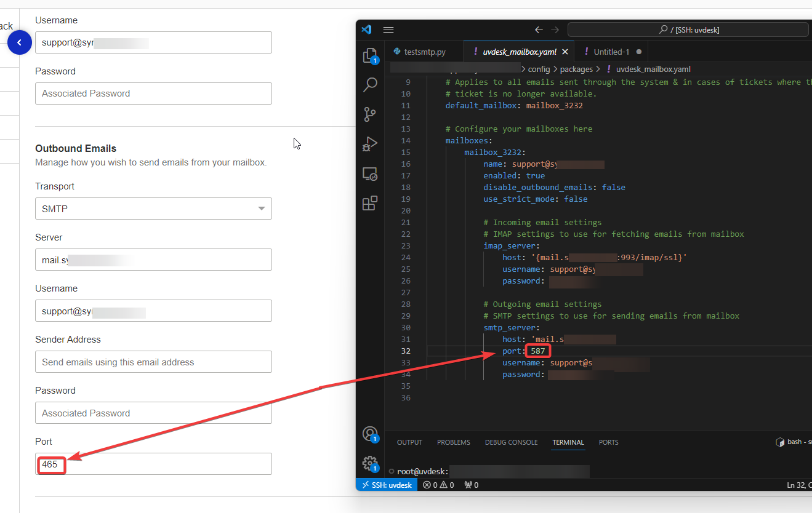812x513 pixels.
Task: Open the Search icon in activity bar
Action: point(369,85)
